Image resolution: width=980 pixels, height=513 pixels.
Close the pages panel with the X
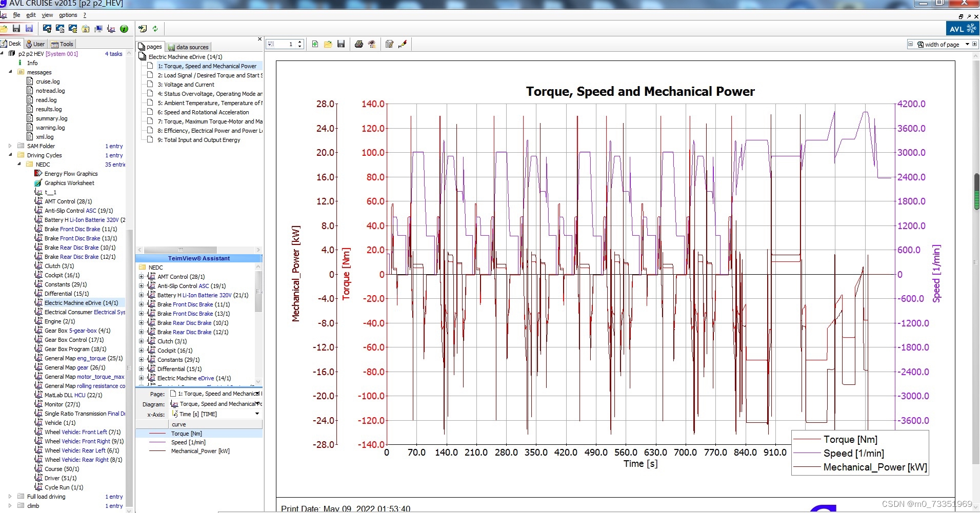point(259,39)
